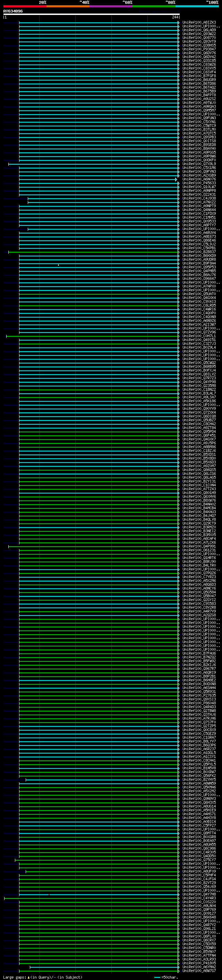Select hit label UniRef100_Q4P991
This screenshot has width=222, height=980.
[x=199, y=546]
